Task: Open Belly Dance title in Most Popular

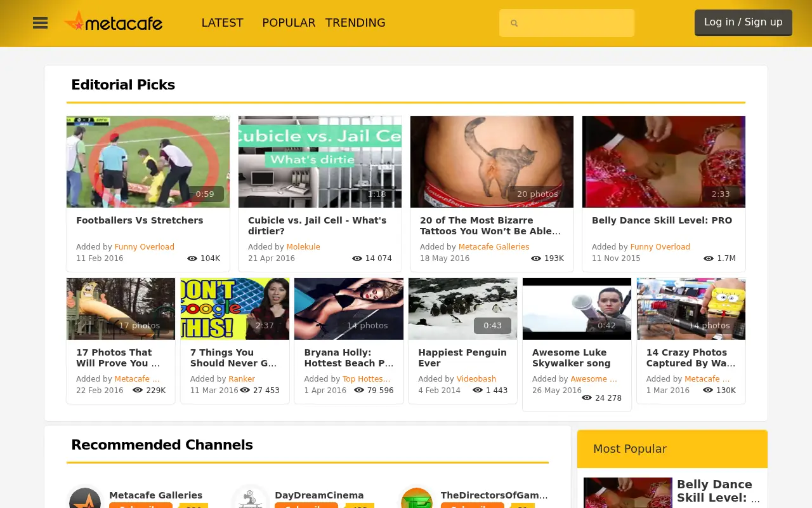Action: point(718,491)
